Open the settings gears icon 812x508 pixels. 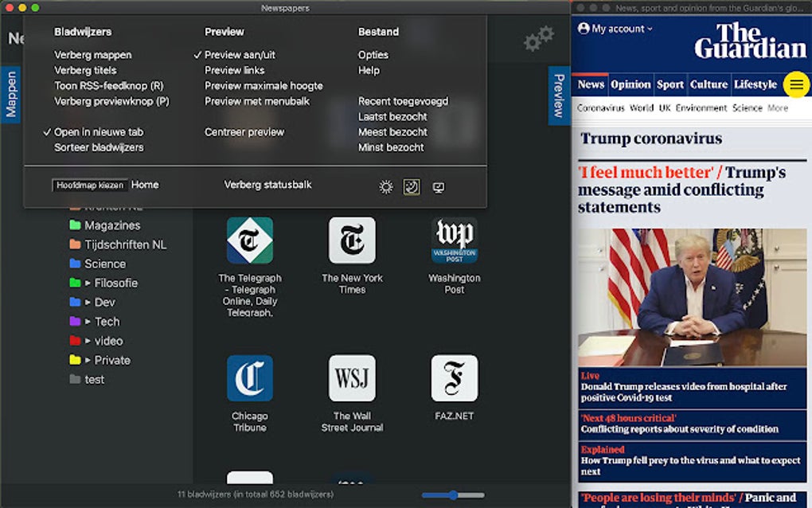point(539,38)
